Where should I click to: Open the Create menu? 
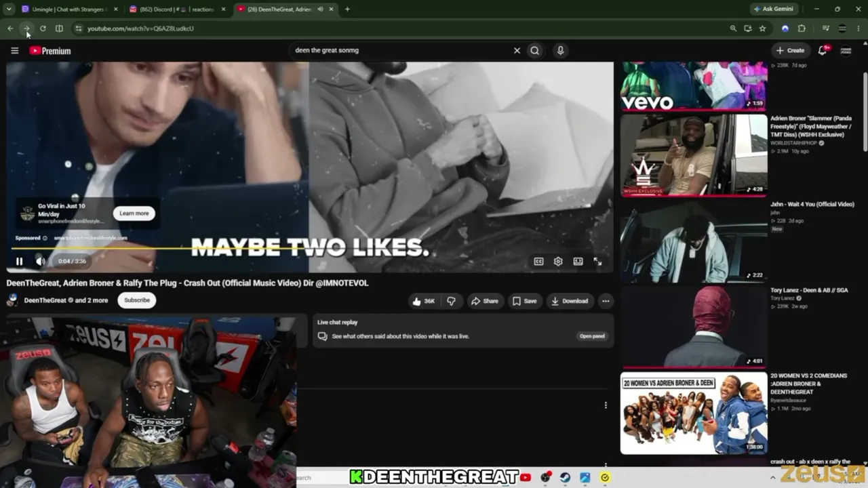791,50
